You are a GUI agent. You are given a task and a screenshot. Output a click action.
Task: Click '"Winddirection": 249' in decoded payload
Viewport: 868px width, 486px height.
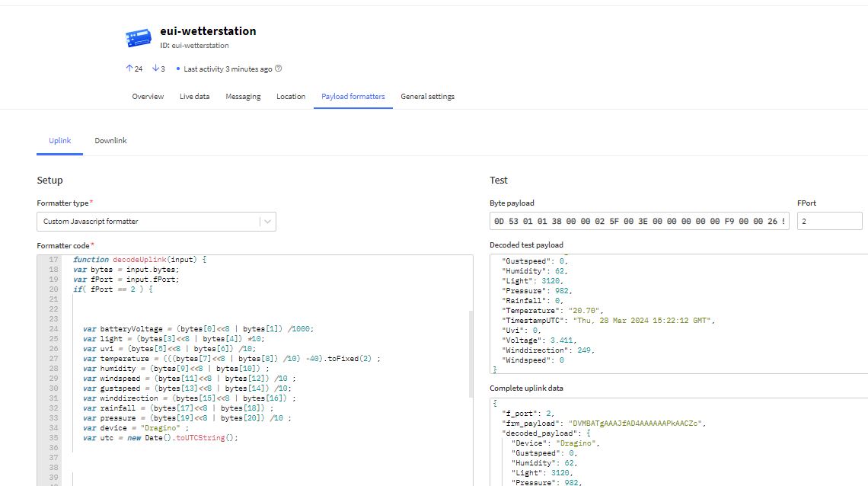(x=548, y=350)
